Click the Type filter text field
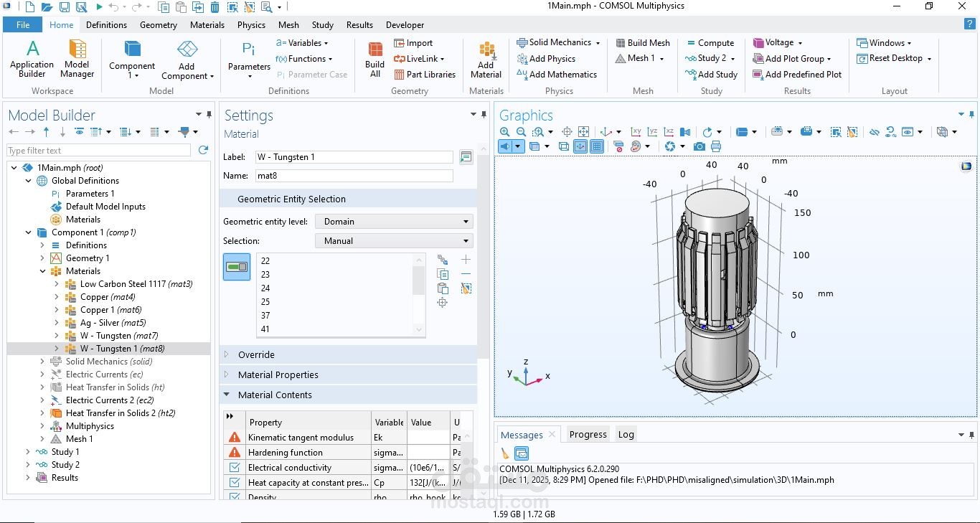 point(99,150)
